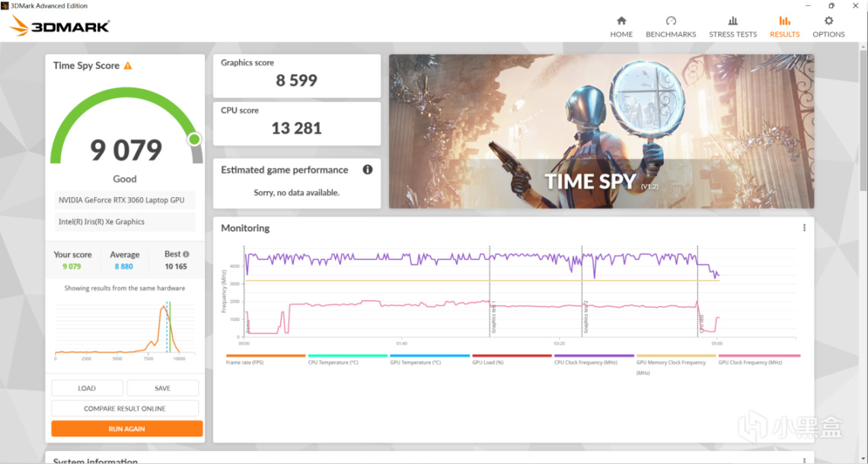The height and width of the screenshot is (464, 868).
Task: Click the Monitoring heading
Action: tap(245, 228)
